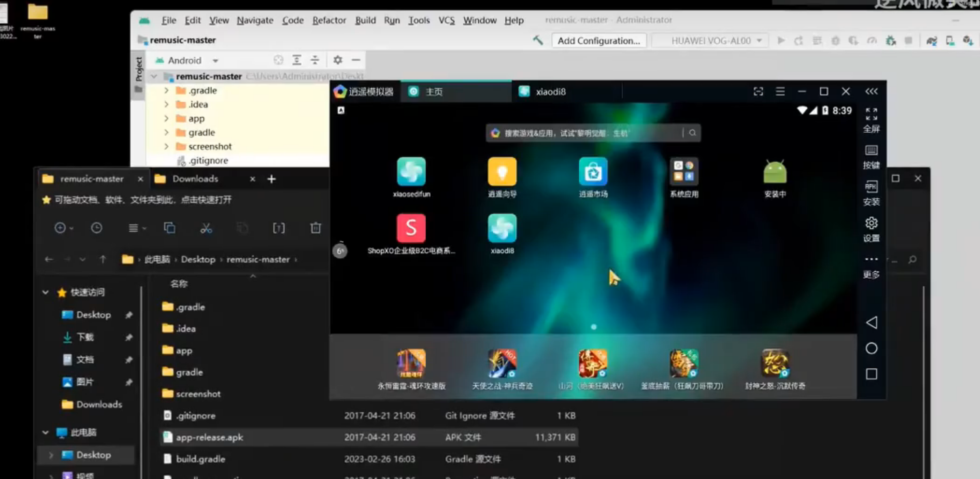Click the up directory arrow in file manager

tap(103, 259)
